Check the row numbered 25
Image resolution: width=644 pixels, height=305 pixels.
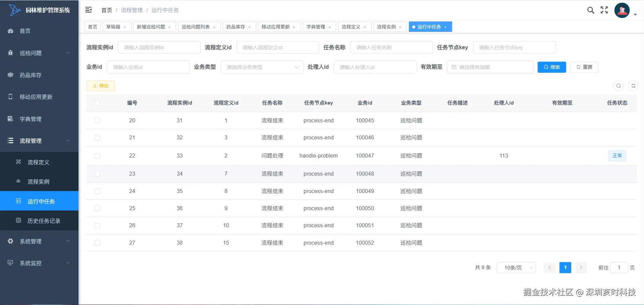[x=97, y=208]
